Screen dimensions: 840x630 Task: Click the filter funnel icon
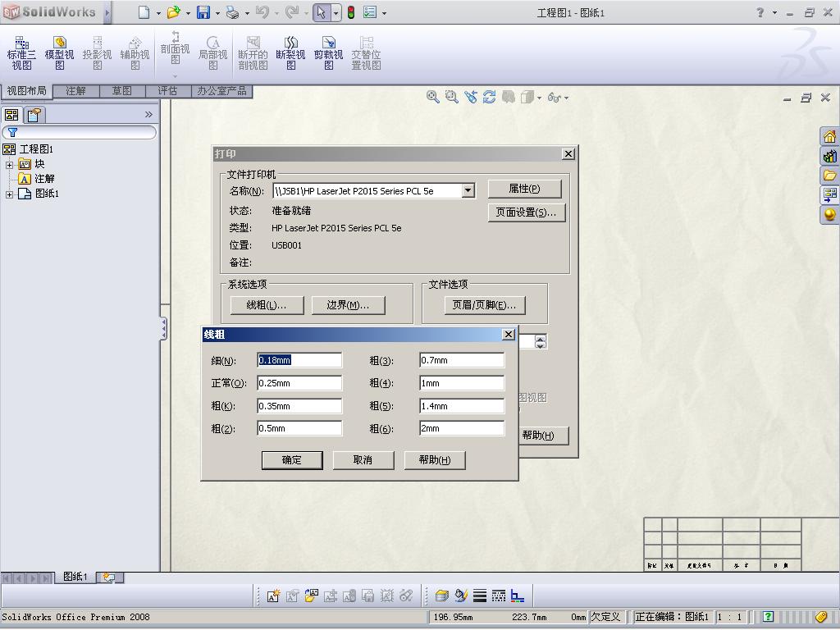(x=12, y=132)
